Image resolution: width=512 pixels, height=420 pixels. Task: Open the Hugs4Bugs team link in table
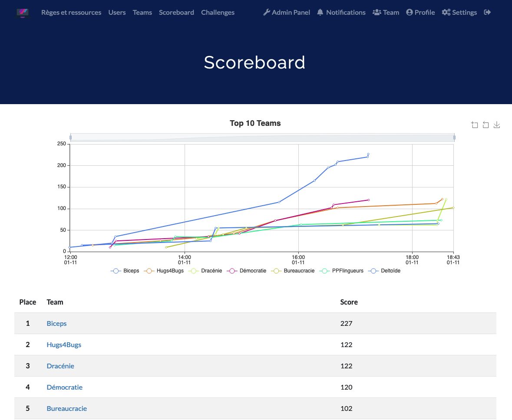coord(64,345)
